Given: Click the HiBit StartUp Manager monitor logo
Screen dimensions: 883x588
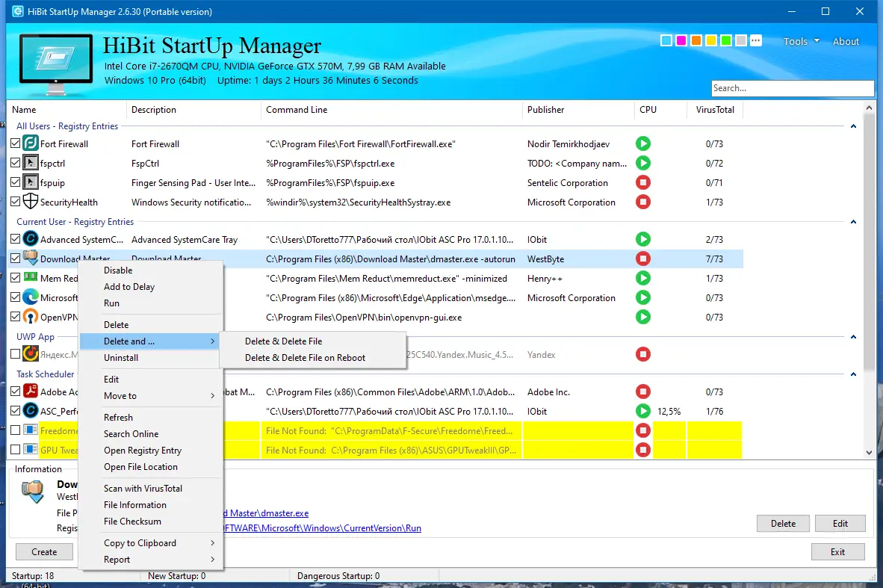Looking at the screenshot, I should [x=56, y=64].
